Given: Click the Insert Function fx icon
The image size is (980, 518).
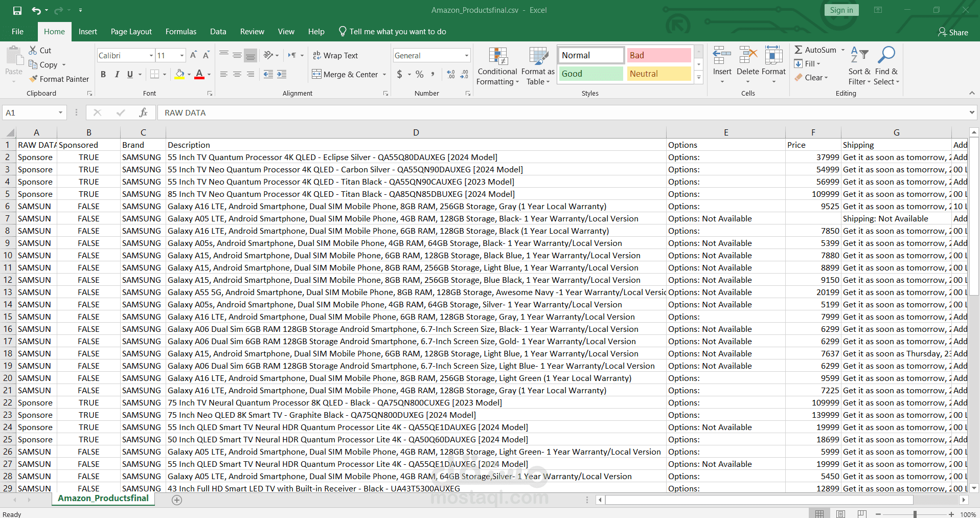Looking at the screenshot, I should 144,112.
